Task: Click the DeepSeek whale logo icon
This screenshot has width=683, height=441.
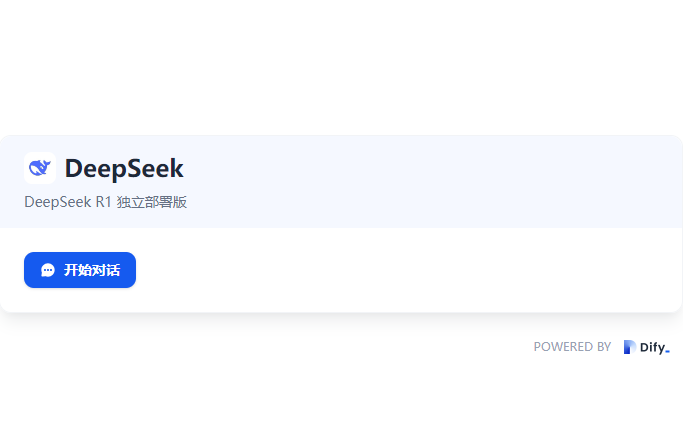Action: click(x=40, y=168)
